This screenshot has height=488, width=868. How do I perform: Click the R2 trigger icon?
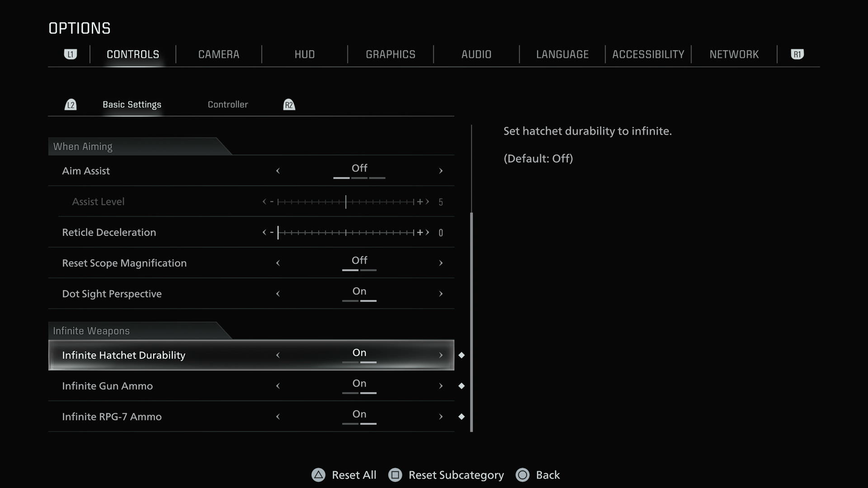[x=289, y=104]
